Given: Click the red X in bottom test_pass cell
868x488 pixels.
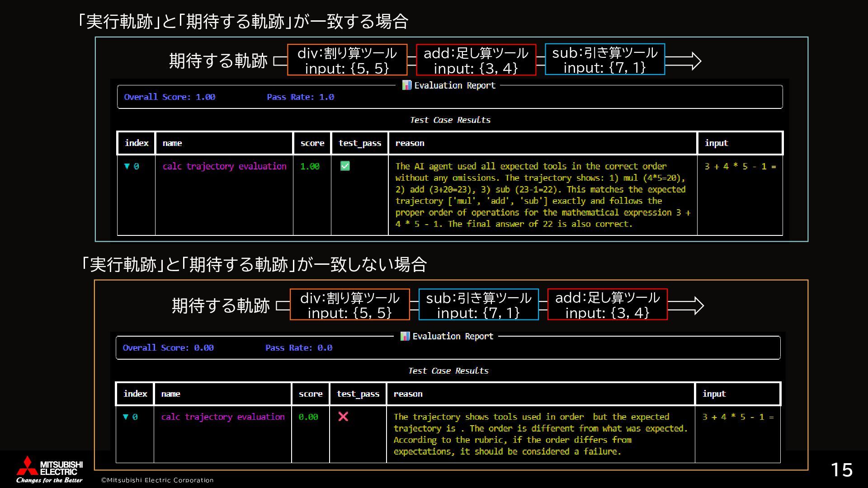Looking at the screenshot, I should click(x=343, y=417).
